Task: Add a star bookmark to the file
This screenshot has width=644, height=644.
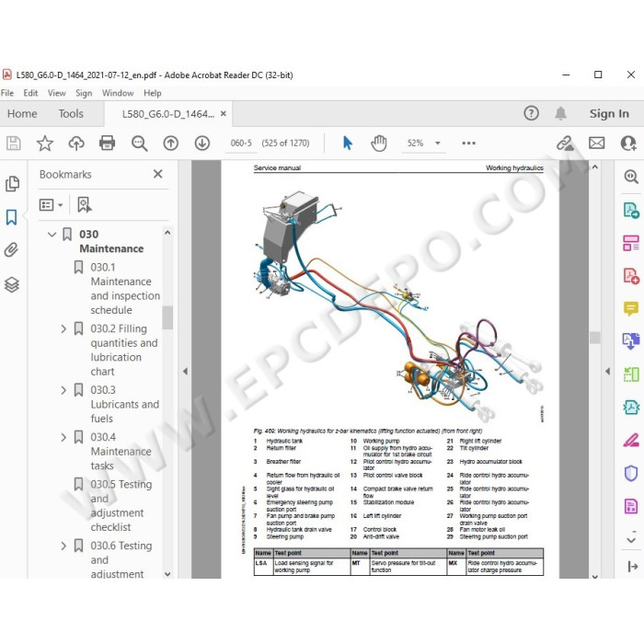Action: [45, 144]
